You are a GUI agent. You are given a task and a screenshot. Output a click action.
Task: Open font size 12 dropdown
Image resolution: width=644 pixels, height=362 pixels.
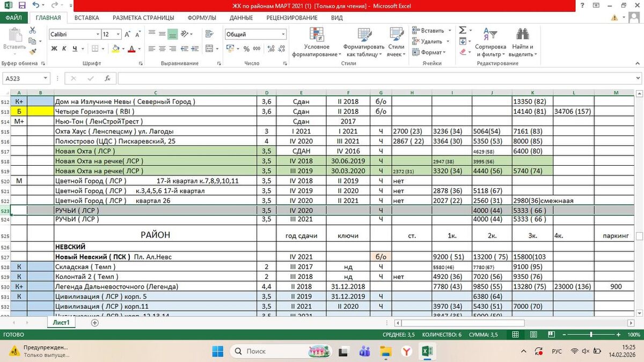[x=119, y=34]
